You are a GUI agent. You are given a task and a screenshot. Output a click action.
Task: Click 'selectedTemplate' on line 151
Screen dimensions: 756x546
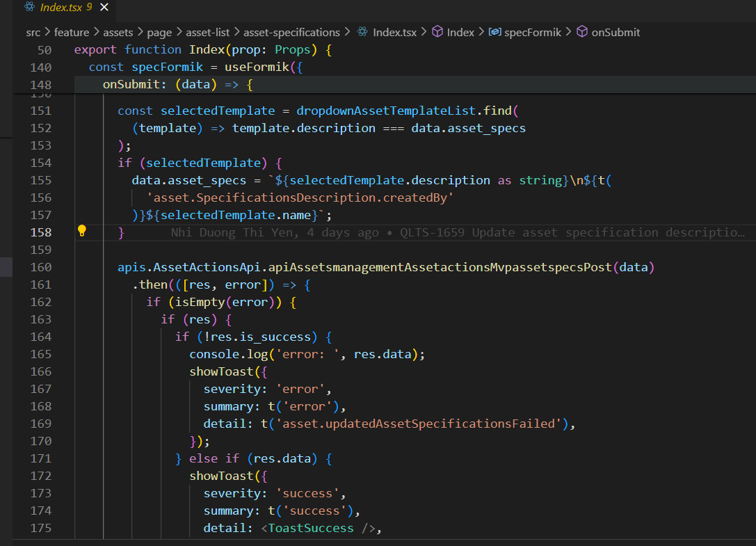click(x=218, y=111)
